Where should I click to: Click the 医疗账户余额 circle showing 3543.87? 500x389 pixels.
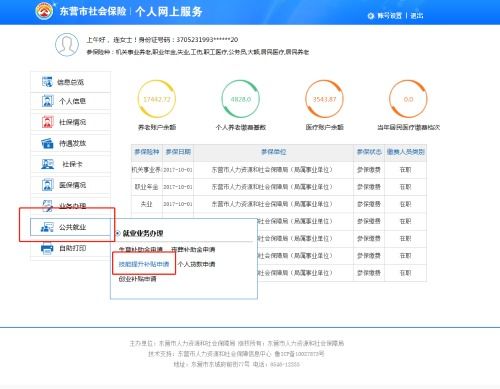click(324, 99)
